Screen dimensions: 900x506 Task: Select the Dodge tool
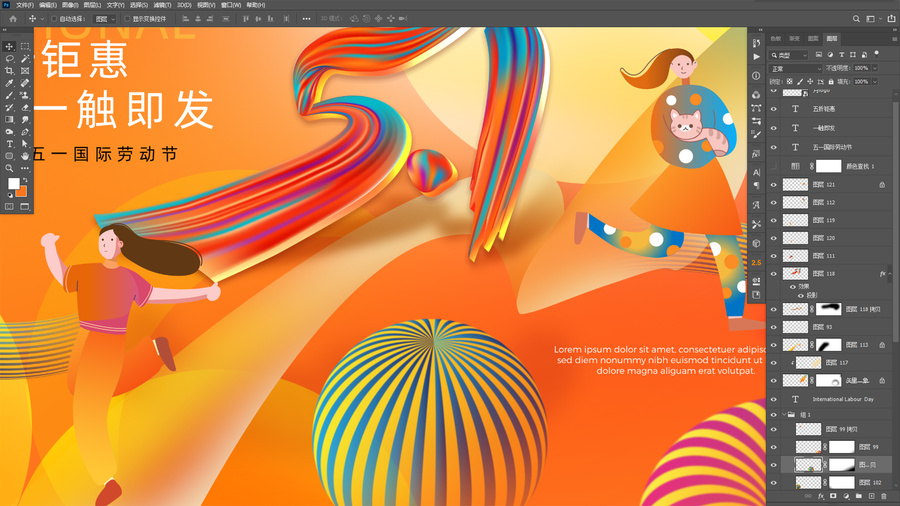[x=9, y=132]
